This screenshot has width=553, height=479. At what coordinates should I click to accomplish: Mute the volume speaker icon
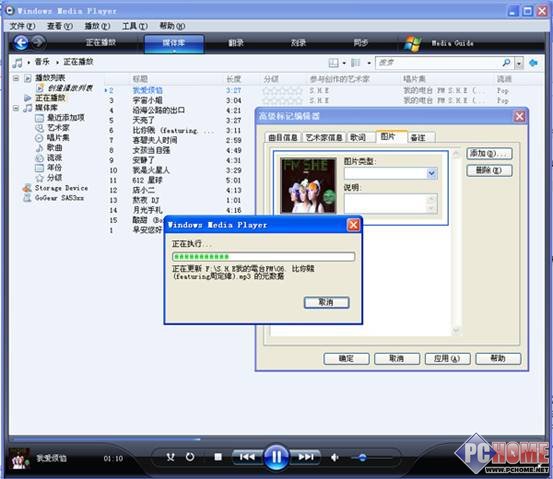[335, 457]
